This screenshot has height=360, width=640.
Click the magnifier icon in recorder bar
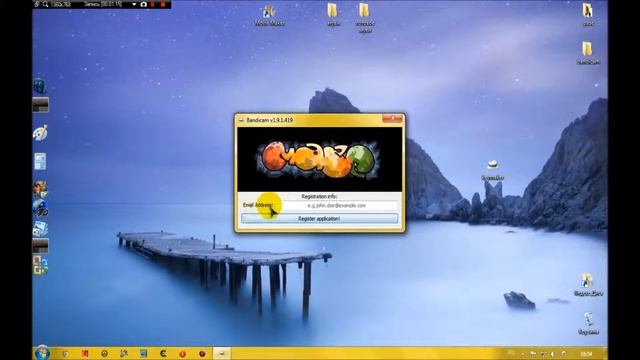click(45, 4)
